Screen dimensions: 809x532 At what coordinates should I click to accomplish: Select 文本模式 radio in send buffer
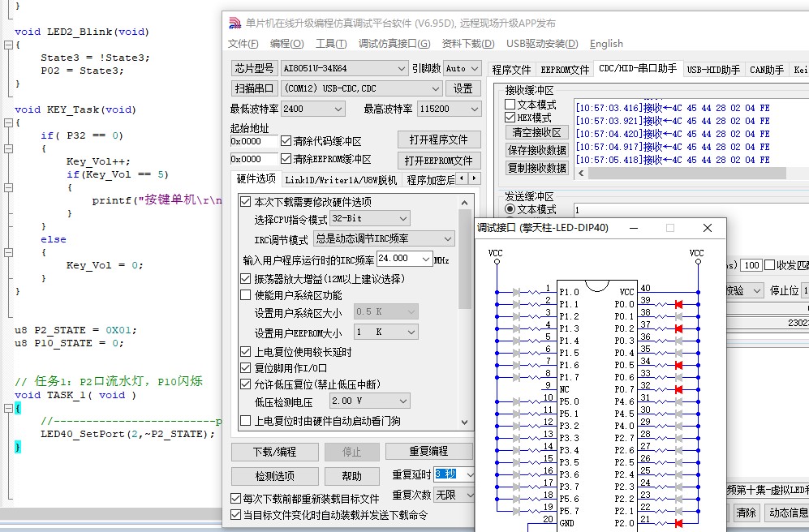(x=510, y=209)
